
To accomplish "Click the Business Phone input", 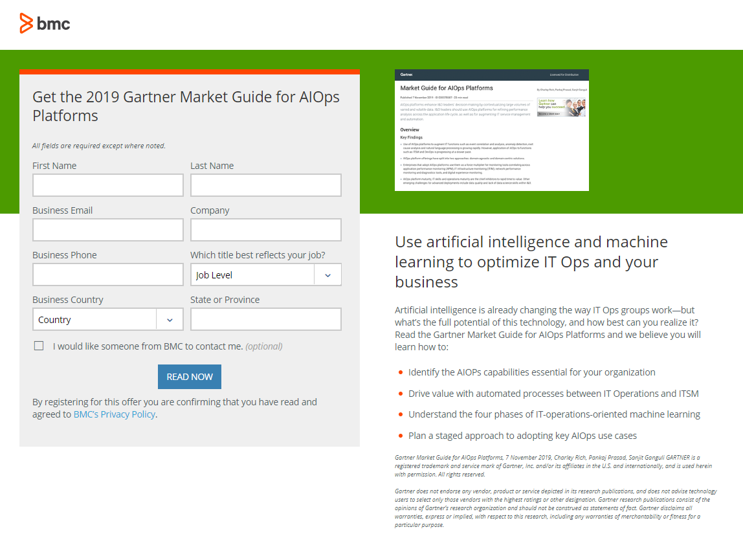I will tap(108, 274).
